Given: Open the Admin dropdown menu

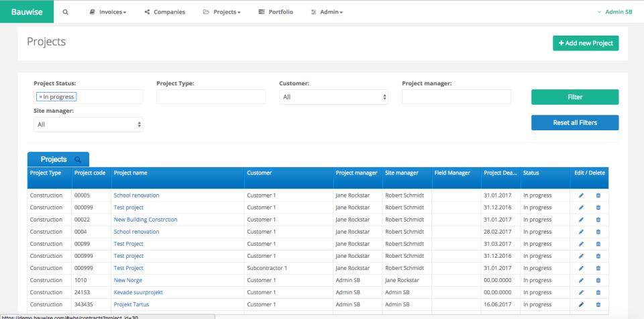Looking at the screenshot, I should [327, 12].
